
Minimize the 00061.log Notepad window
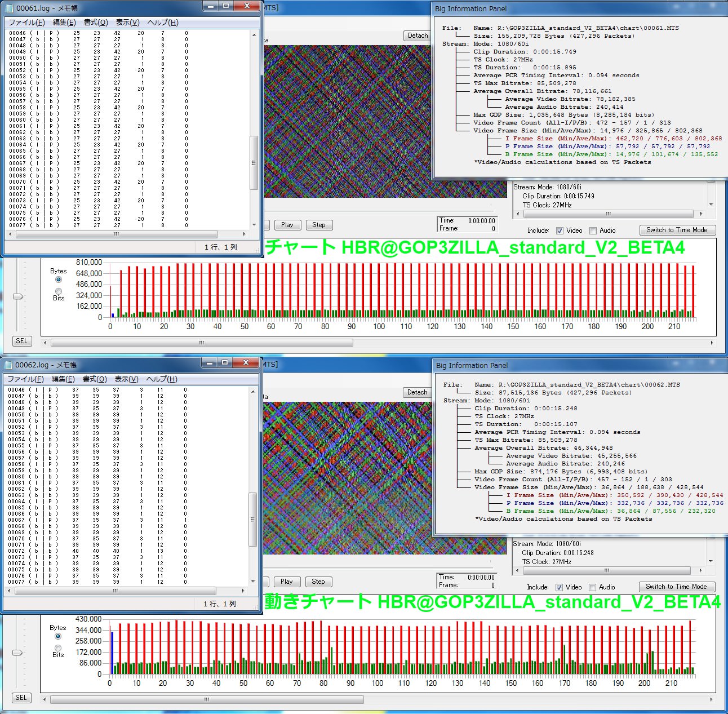(x=210, y=6)
